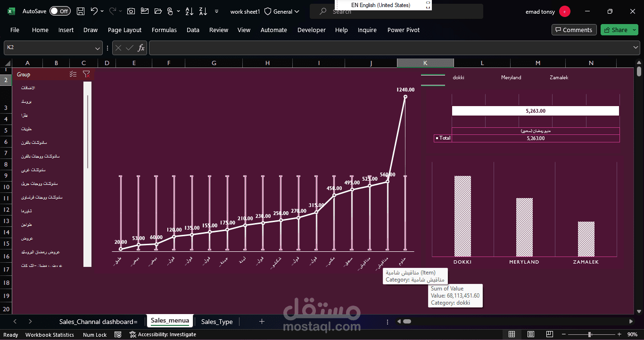This screenshot has width=644, height=340.
Task: Click the Camera icon in quick access toolbar
Action: coord(131,11)
